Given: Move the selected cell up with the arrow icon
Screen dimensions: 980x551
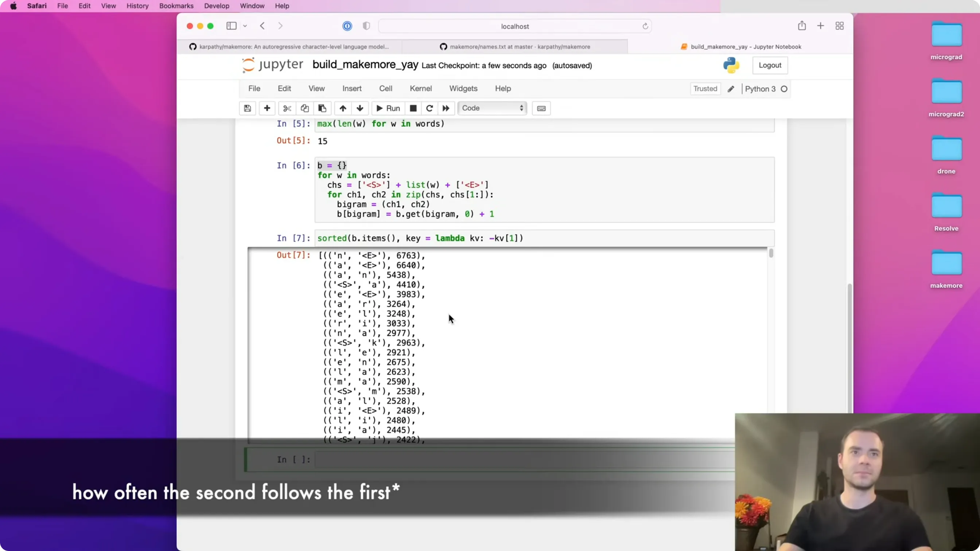Looking at the screenshot, I should (x=343, y=108).
